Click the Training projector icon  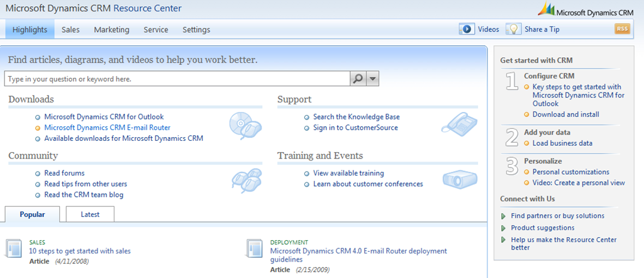(x=460, y=179)
